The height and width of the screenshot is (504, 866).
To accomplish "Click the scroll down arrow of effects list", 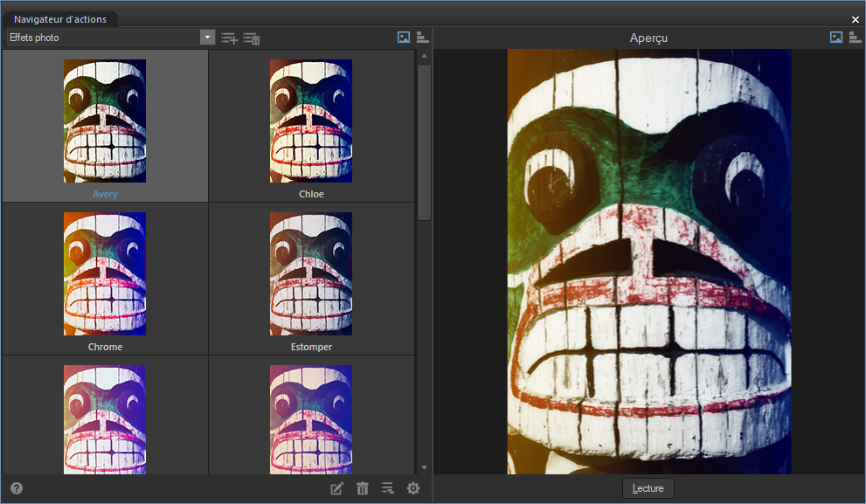I will click(x=424, y=467).
